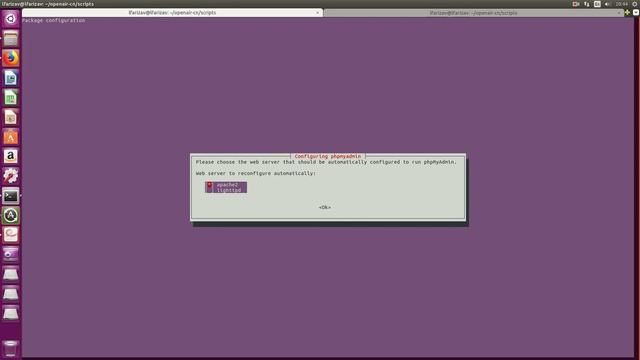Click 'Web server to reconfigure automatically' label
The image size is (640, 360).
click(x=256, y=173)
